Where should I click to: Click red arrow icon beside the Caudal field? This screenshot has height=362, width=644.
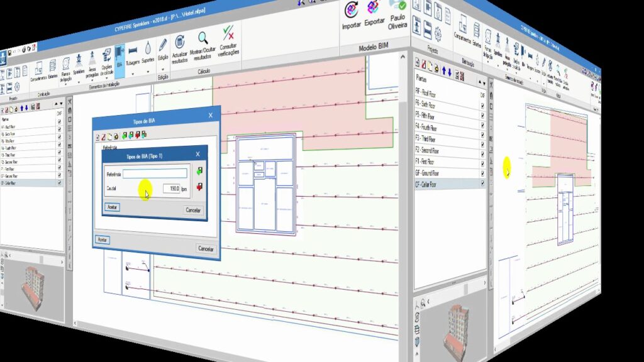click(199, 187)
